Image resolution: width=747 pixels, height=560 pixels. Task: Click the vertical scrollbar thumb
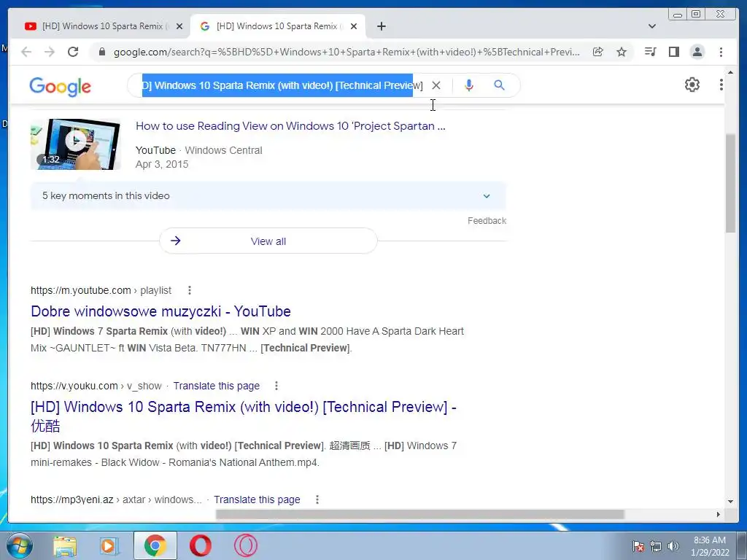click(x=730, y=183)
